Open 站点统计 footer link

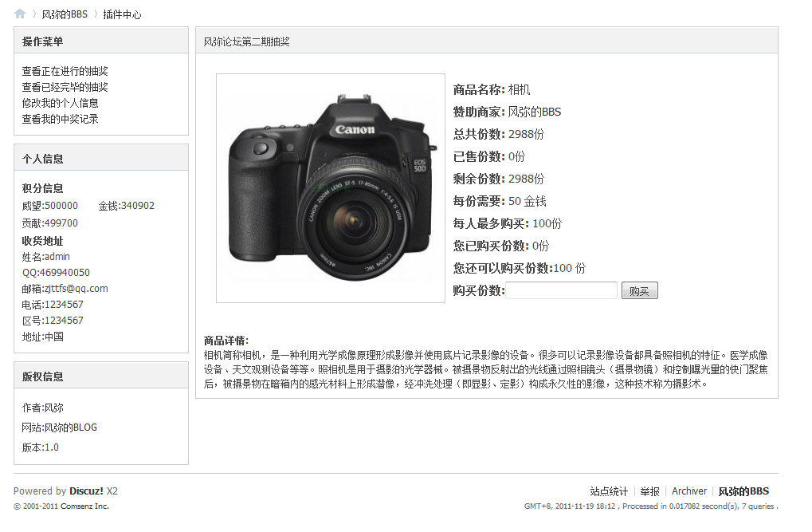tap(609, 491)
